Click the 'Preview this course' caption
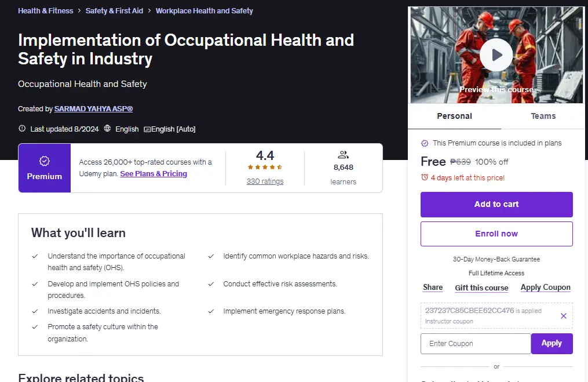Image resolution: width=588 pixels, height=382 pixels. 496,90
